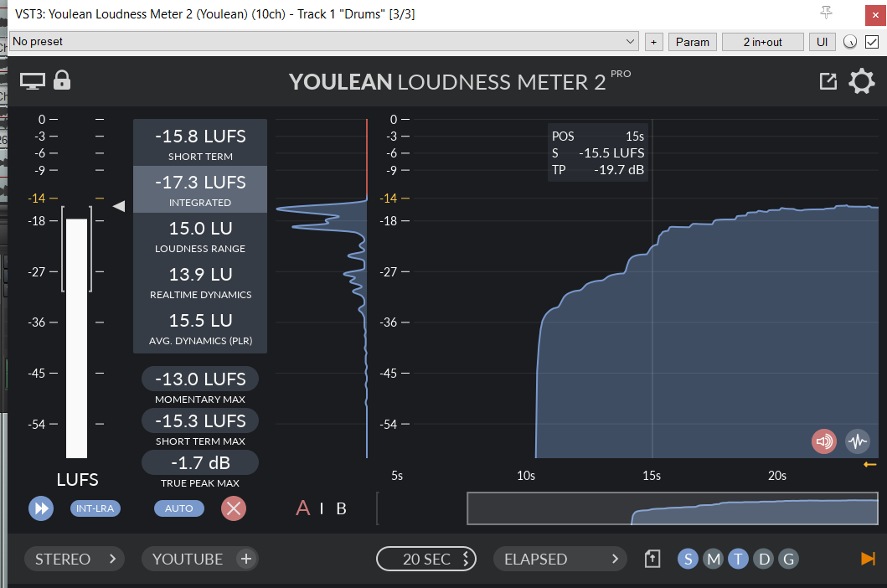Click the loudness distribution histogram
Screen dimensions: 887x588
(x=322, y=289)
